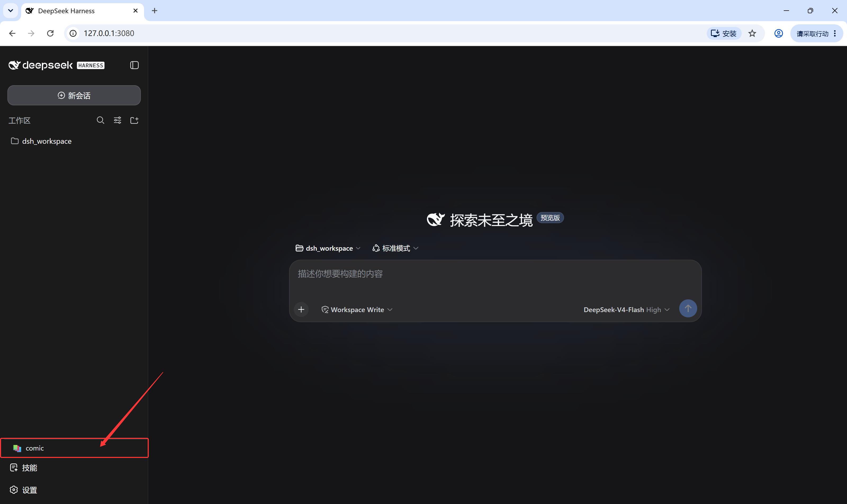847x504 pixels.
Task: Collapse the sidebar with the panel toggle icon
Action: coord(134,65)
